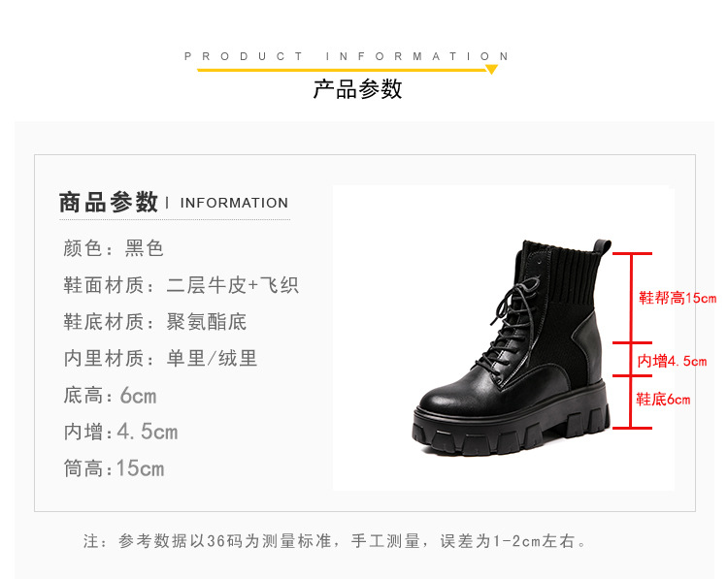Click the yellow triangle arrow under header

coord(491,70)
